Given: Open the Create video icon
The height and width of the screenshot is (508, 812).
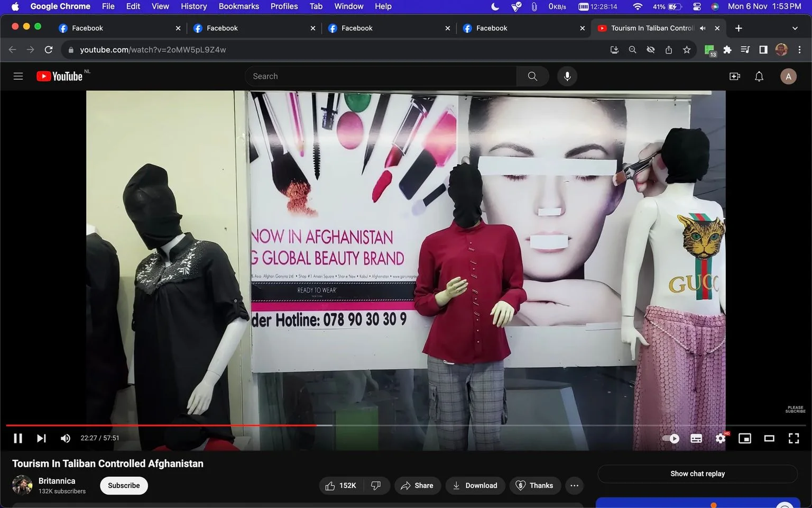Looking at the screenshot, I should pyautogui.click(x=735, y=76).
